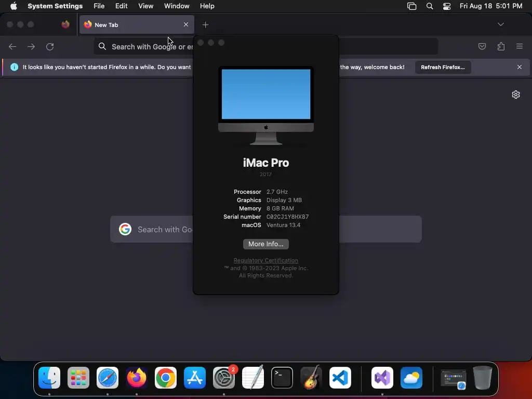Click the Firefox View pinned icon
This screenshot has height=399, width=532.
coord(65,24)
